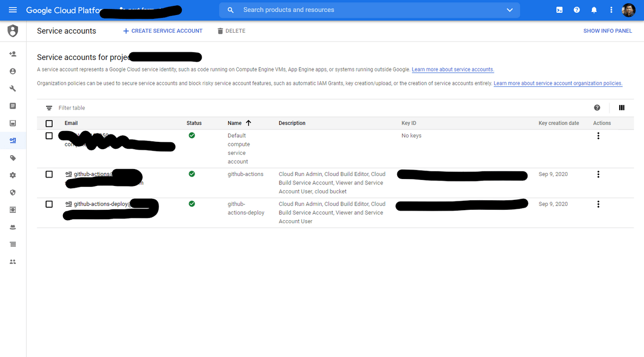
Task: Open the main navigation hamburger menu
Action: click(x=13, y=10)
